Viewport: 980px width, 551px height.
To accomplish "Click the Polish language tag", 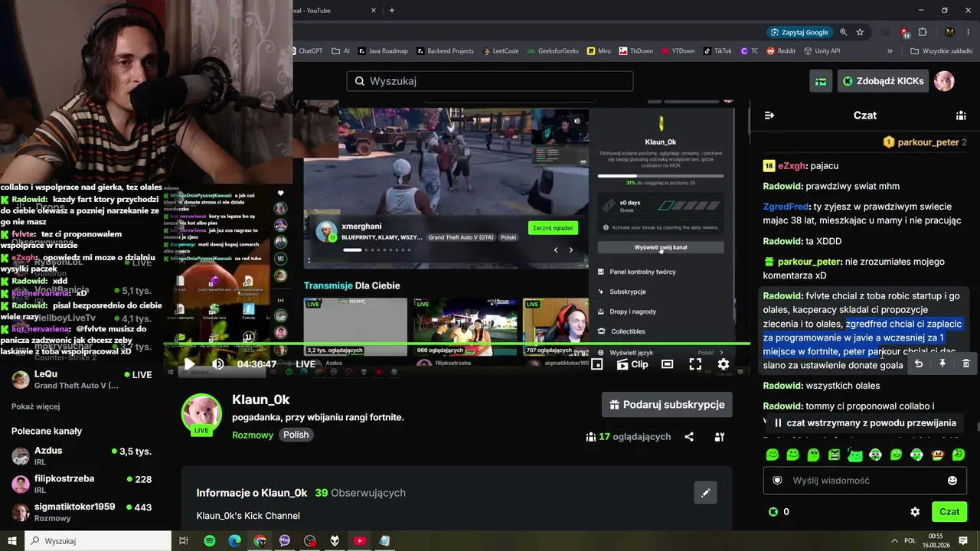I will click(x=296, y=435).
